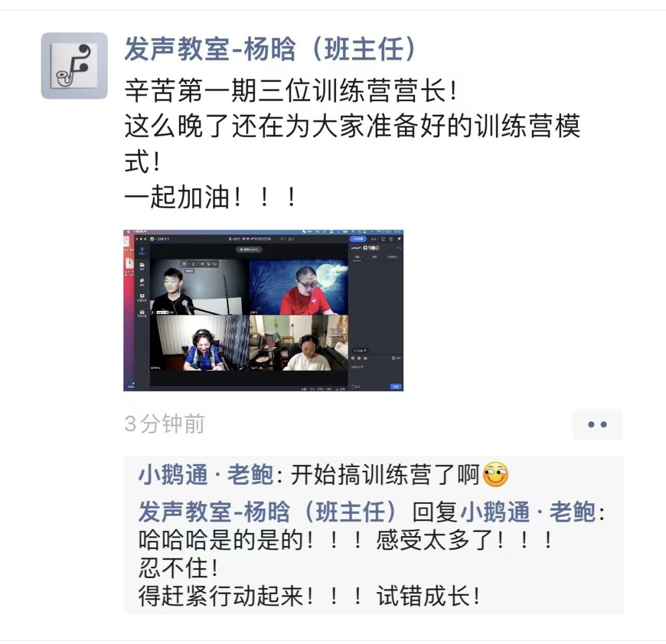The width and height of the screenshot is (666, 644).
Task: Click the blue send button in chat panel
Action: pyautogui.click(x=396, y=387)
